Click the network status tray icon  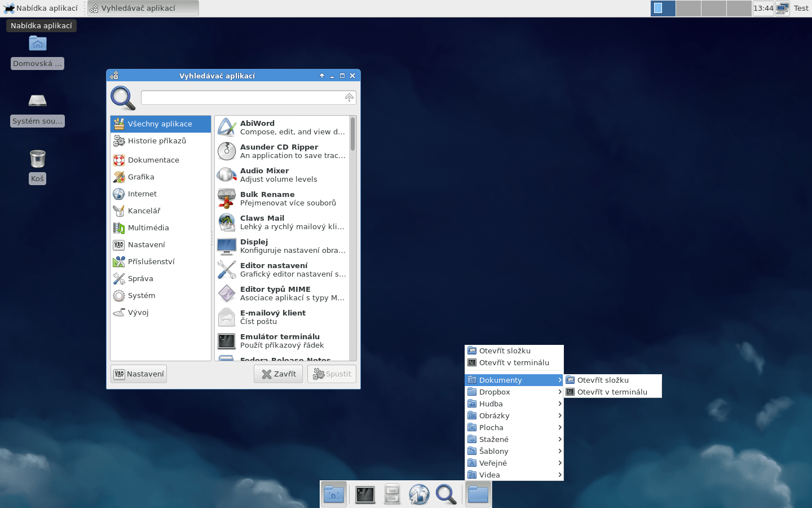(x=782, y=8)
